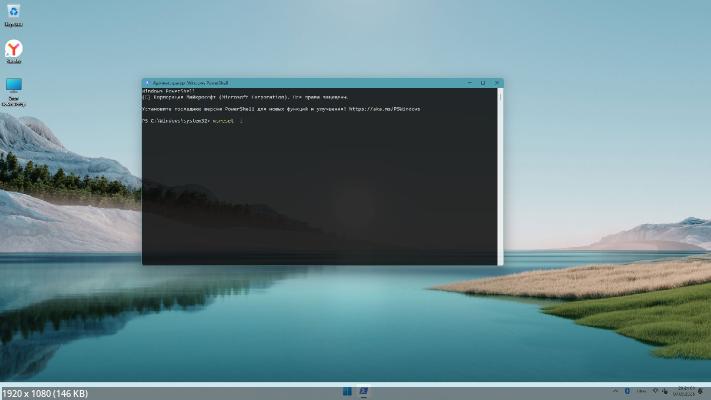Click the Windows Start button on taskbar

[347, 390]
